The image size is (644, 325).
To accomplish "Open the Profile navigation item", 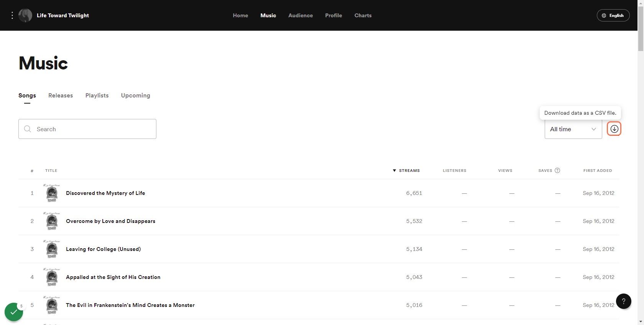I will (333, 15).
